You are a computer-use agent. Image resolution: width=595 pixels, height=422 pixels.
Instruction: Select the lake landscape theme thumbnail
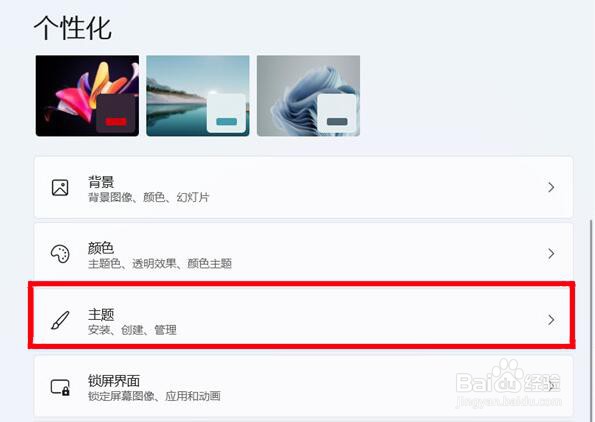[198, 96]
